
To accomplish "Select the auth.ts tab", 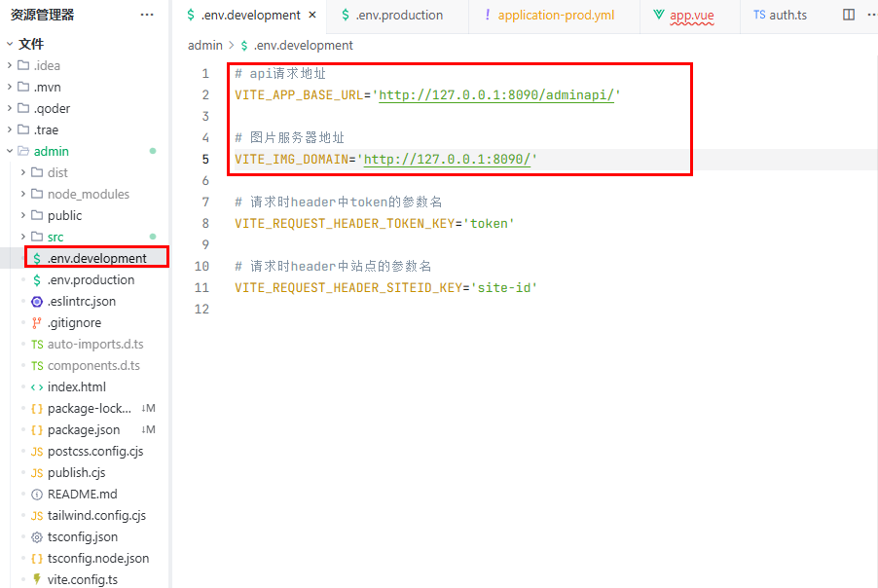I will [x=787, y=16].
